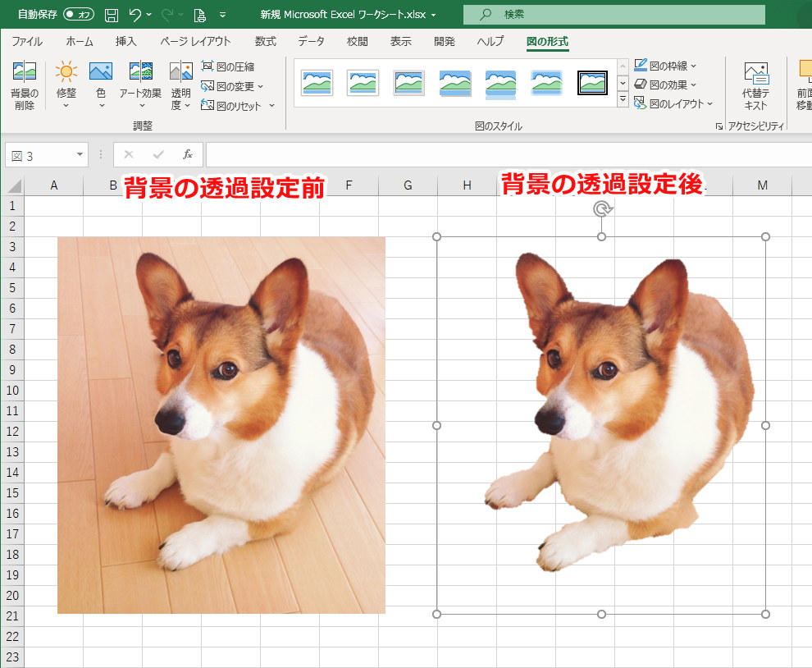Apply the sixth soft-edge picture style
The width and height of the screenshot is (812, 668).
[546, 83]
